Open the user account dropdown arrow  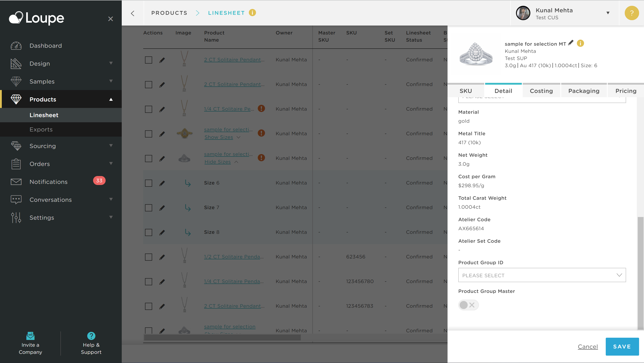tap(608, 13)
